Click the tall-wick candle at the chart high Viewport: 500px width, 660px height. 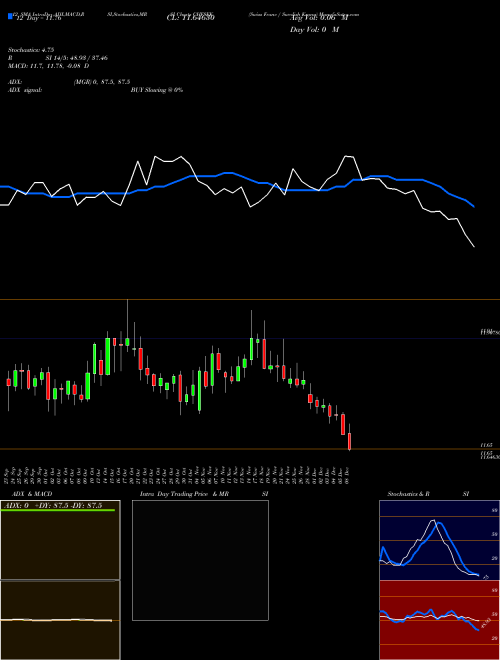[x=128, y=342]
